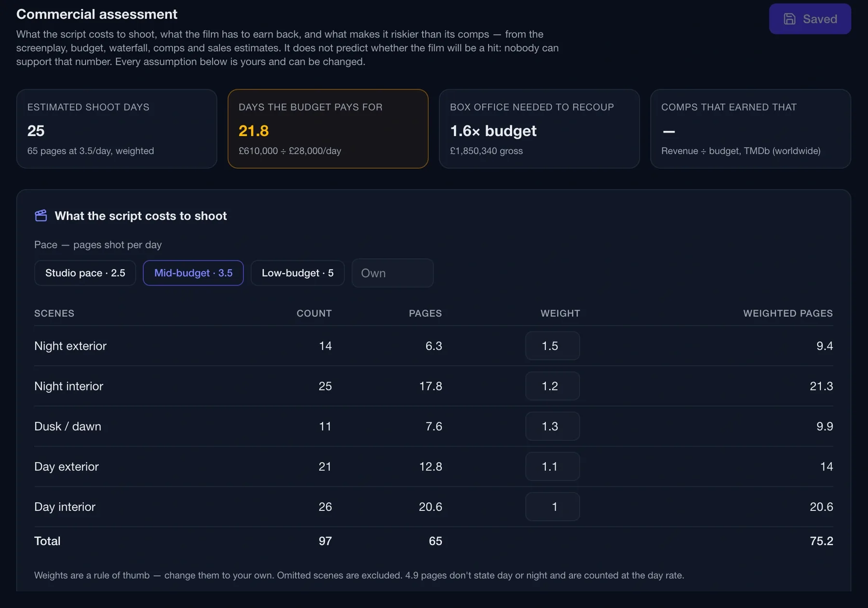The width and height of the screenshot is (868, 608).
Task: Click the '1.6× budget' value
Action: [x=493, y=131]
